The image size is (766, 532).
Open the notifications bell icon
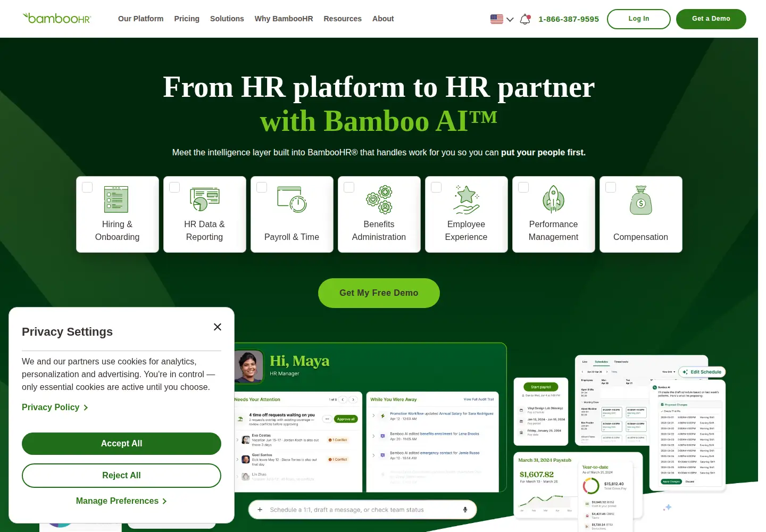pos(525,19)
